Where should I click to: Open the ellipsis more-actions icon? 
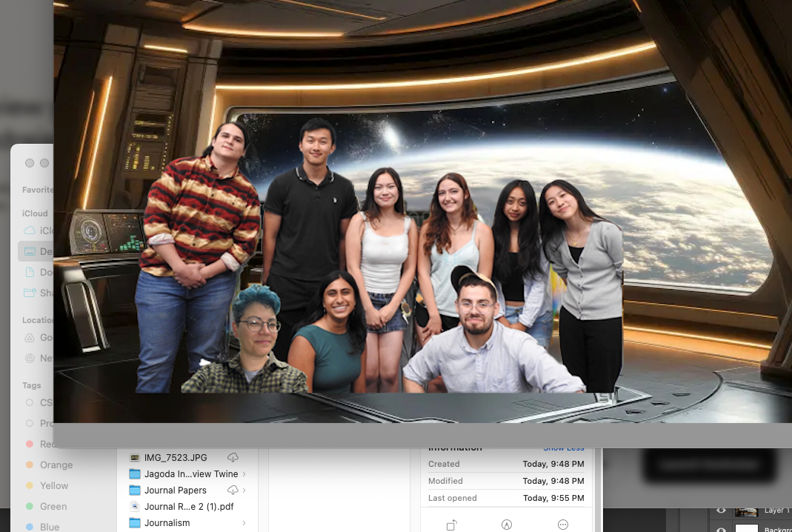click(563, 525)
